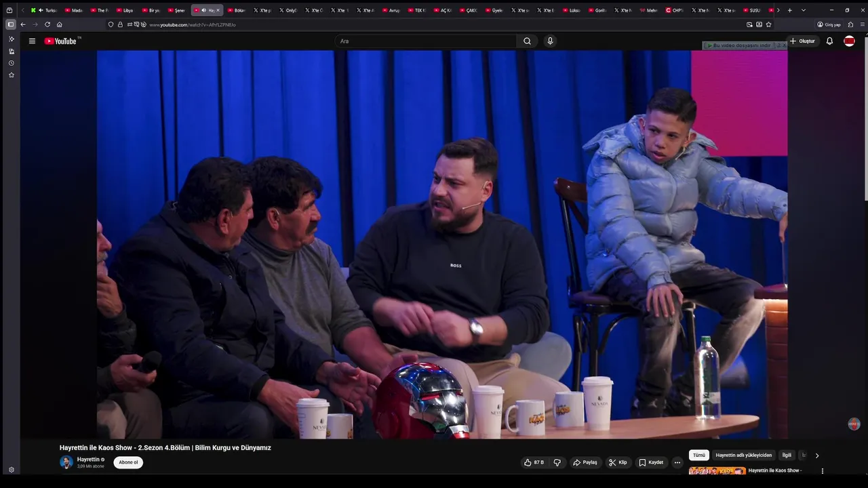
Task: Open the browser application menu
Action: click(x=863, y=24)
